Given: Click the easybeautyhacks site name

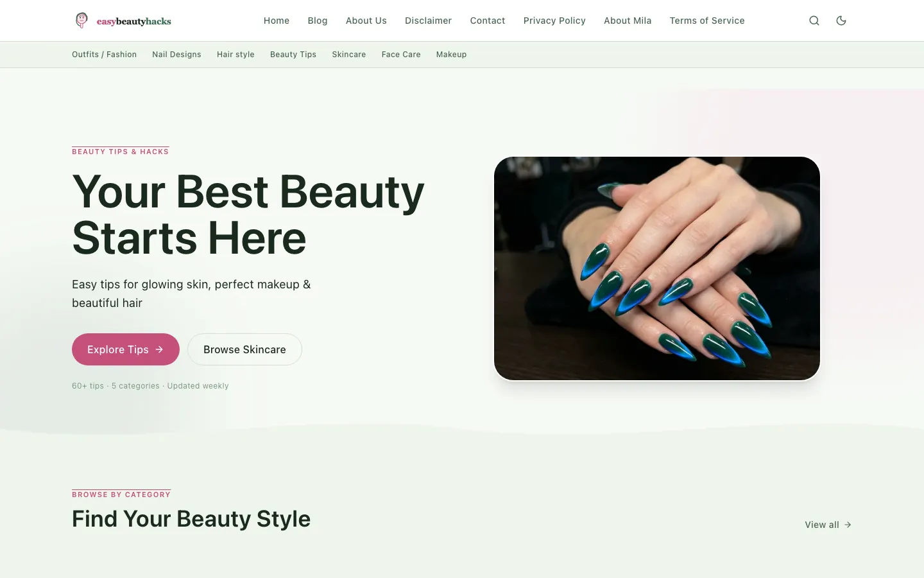Looking at the screenshot, I should click(x=134, y=21).
